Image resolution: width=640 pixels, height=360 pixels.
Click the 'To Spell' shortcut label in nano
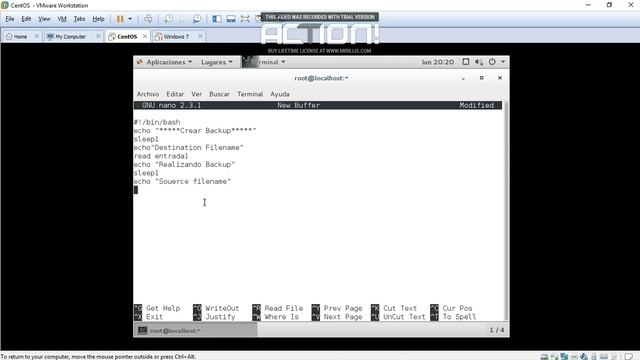tap(460, 317)
